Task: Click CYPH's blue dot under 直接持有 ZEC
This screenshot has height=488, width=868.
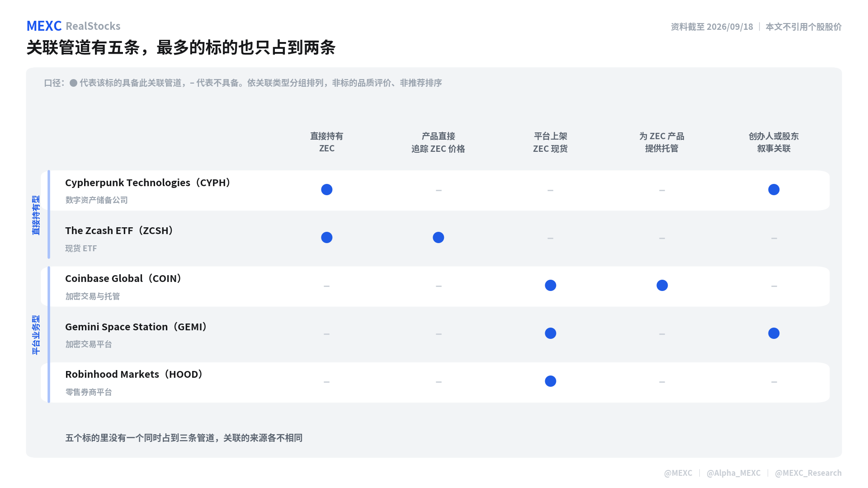Action: [x=327, y=189]
